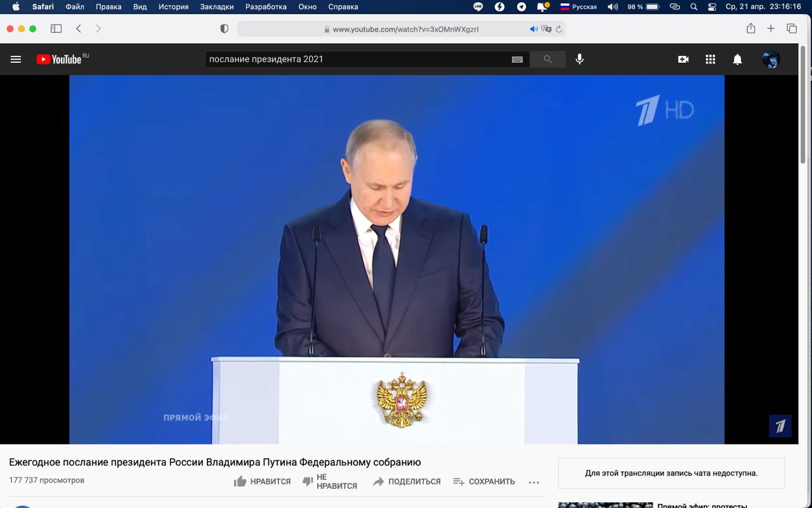This screenshot has height=508, width=812.
Task: Run search with magnifier button
Action: pos(547,59)
